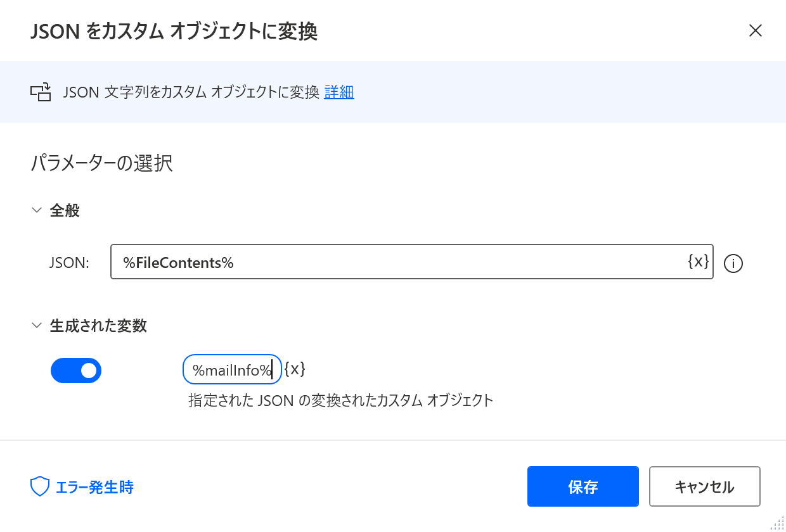Toggle off the generated variable switch
This screenshot has height=532, width=786.
click(x=76, y=370)
